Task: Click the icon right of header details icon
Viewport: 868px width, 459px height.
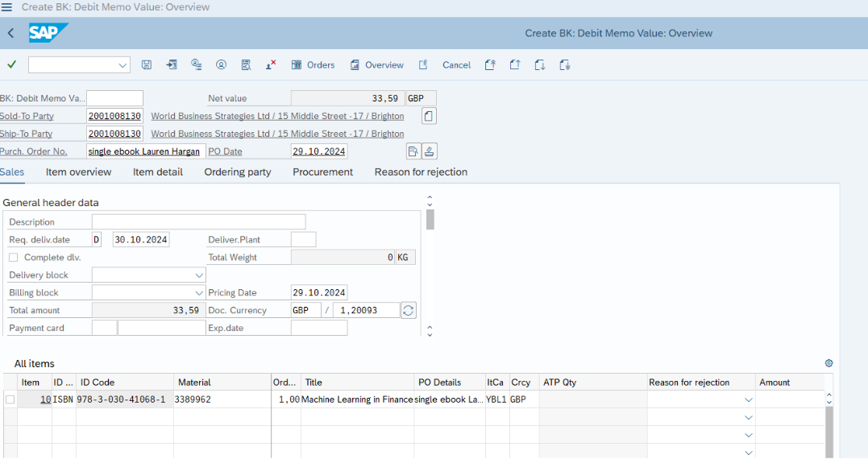Action: pos(429,151)
